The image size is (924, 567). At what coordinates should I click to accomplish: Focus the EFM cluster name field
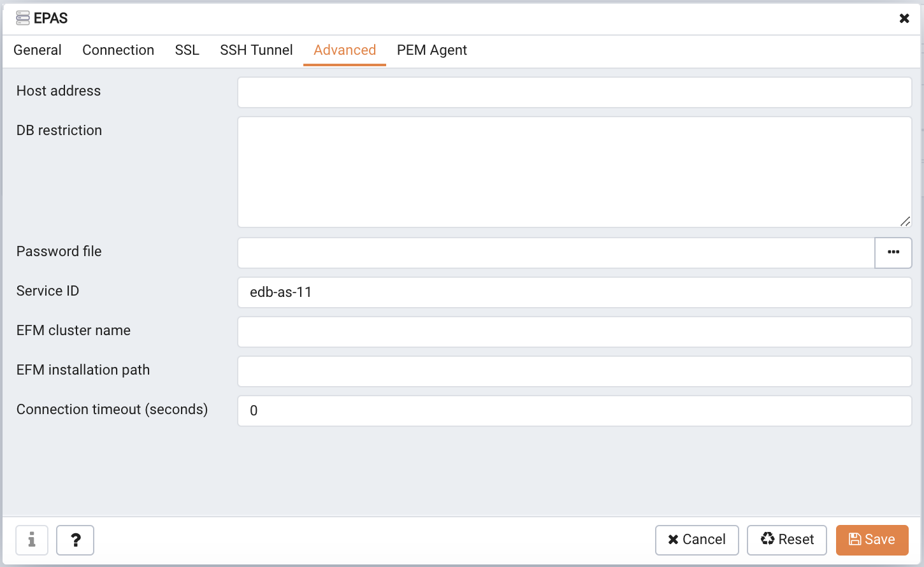pyautogui.click(x=575, y=332)
